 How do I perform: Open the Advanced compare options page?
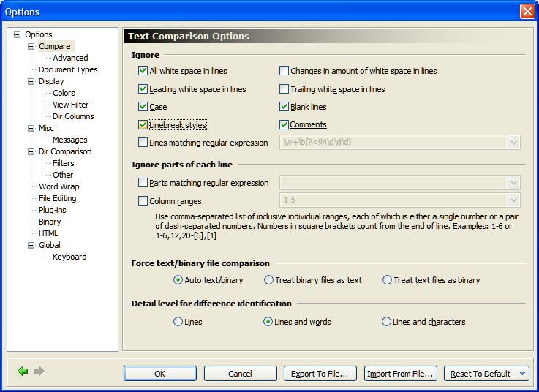coord(70,58)
